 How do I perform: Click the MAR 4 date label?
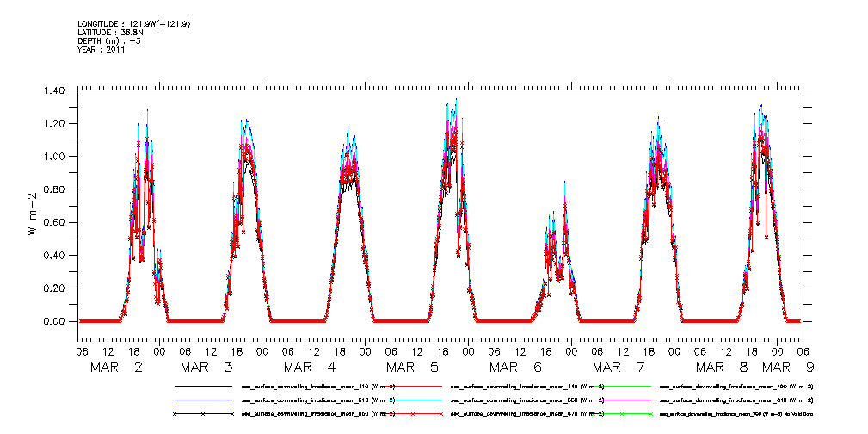[310, 367]
